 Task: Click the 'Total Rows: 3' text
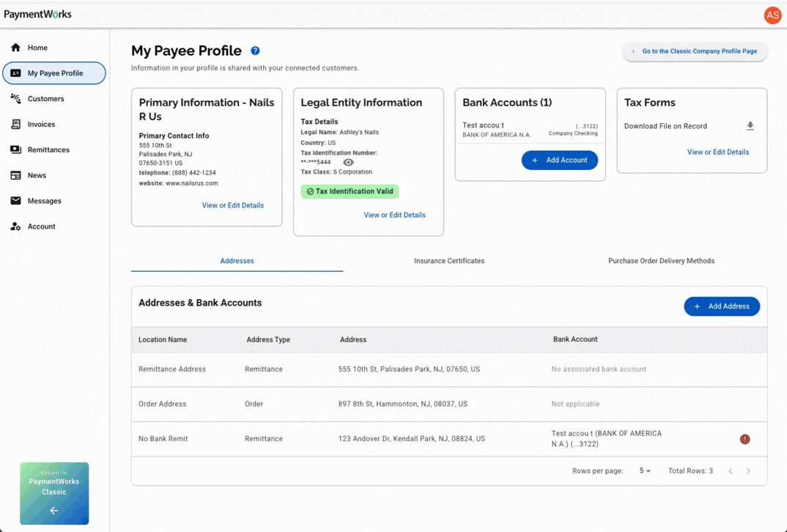tap(690, 470)
